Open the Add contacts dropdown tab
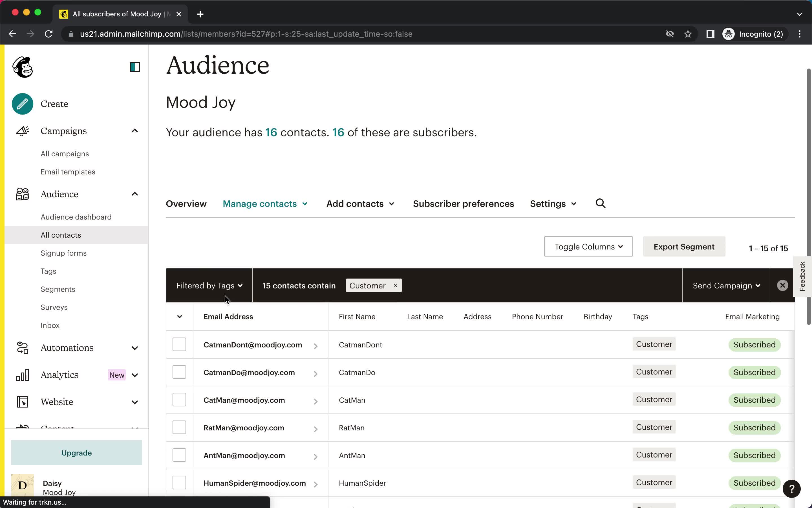The width and height of the screenshot is (812, 508). 360,203
